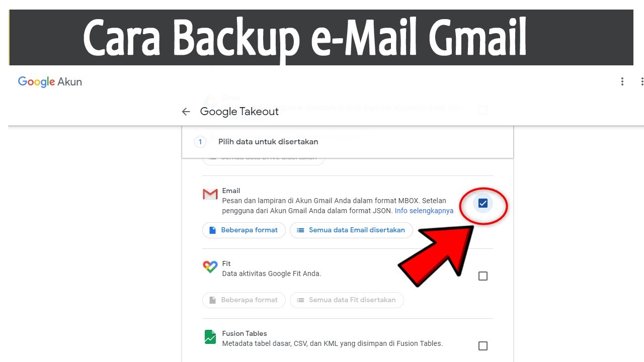Click the Fusion Tables green icon

click(210, 337)
